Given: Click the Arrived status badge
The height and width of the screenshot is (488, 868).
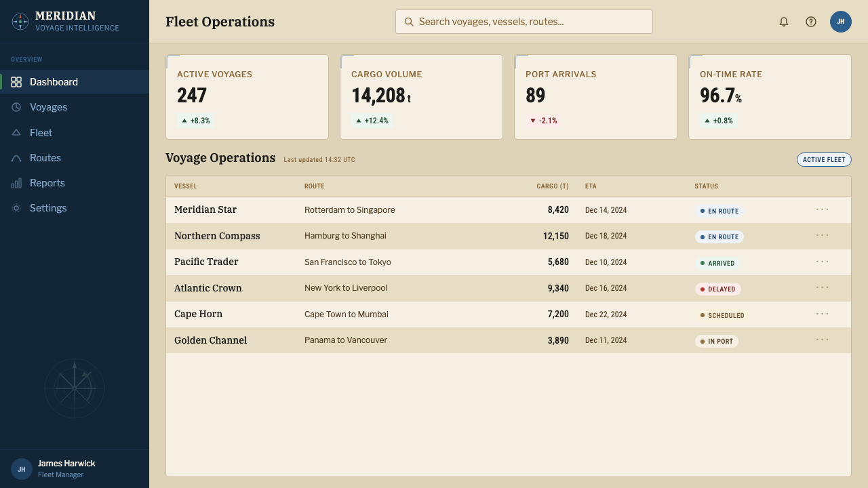Looking at the screenshot, I should coord(717,263).
